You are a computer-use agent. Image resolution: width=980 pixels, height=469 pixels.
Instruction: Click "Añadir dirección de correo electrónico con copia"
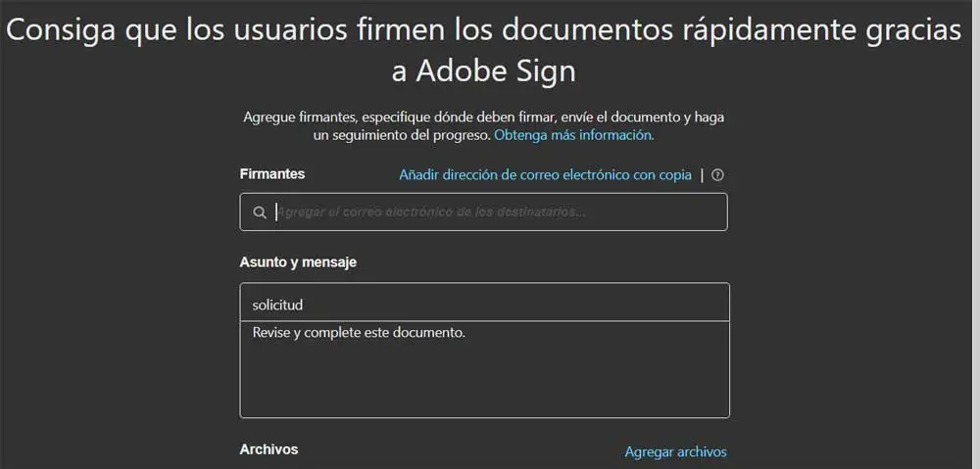point(545,175)
